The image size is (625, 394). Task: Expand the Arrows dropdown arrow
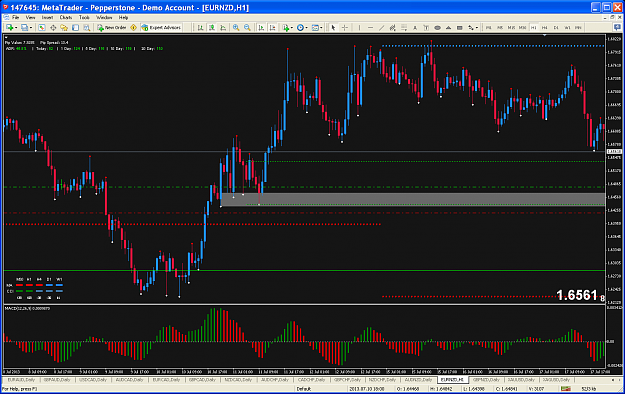(477, 28)
